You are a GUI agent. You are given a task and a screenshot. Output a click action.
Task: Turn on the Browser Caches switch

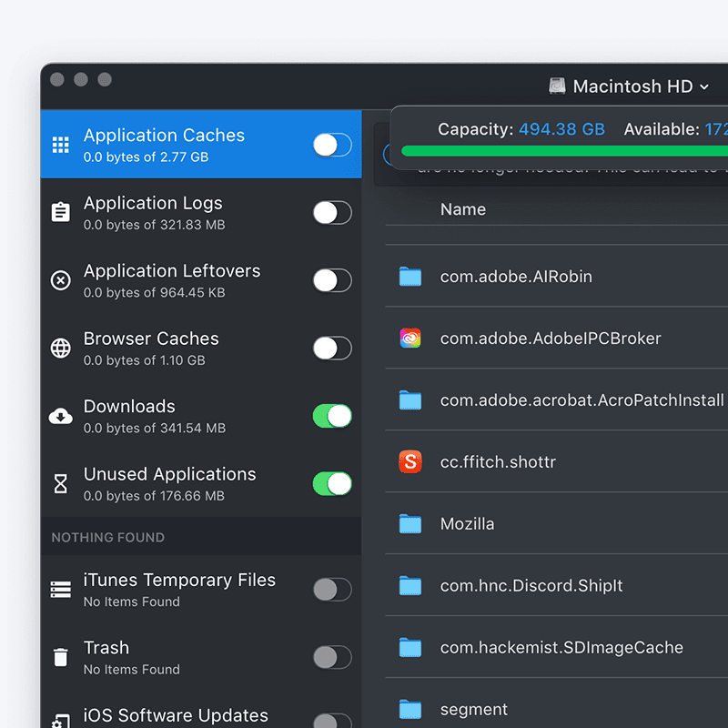point(332,348)
